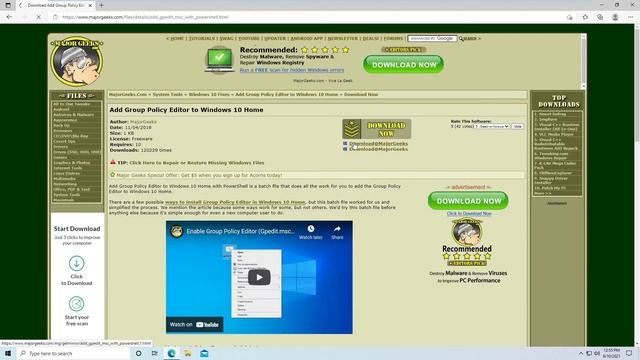Click the second Download@MajorGeeks link

(x=378, y=149)
